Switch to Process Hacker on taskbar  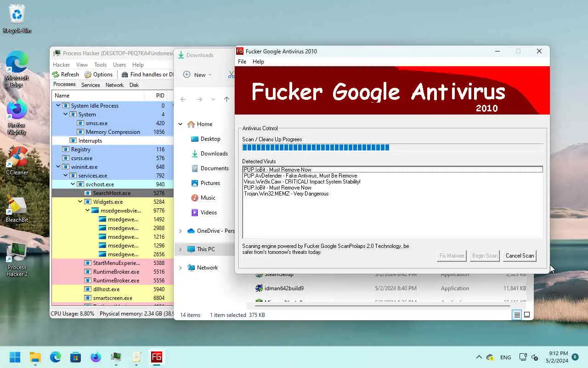pyautogui.click(x=116, y=357)
